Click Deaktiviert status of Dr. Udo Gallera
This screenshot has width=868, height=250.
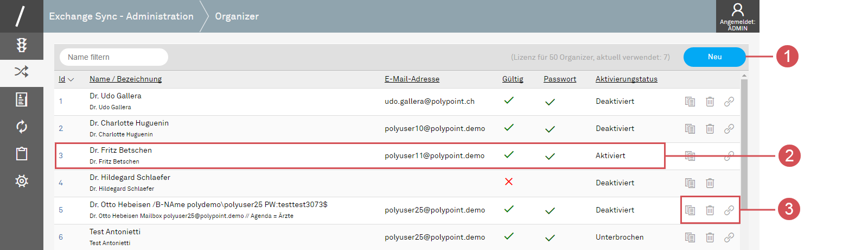(615, 102)
